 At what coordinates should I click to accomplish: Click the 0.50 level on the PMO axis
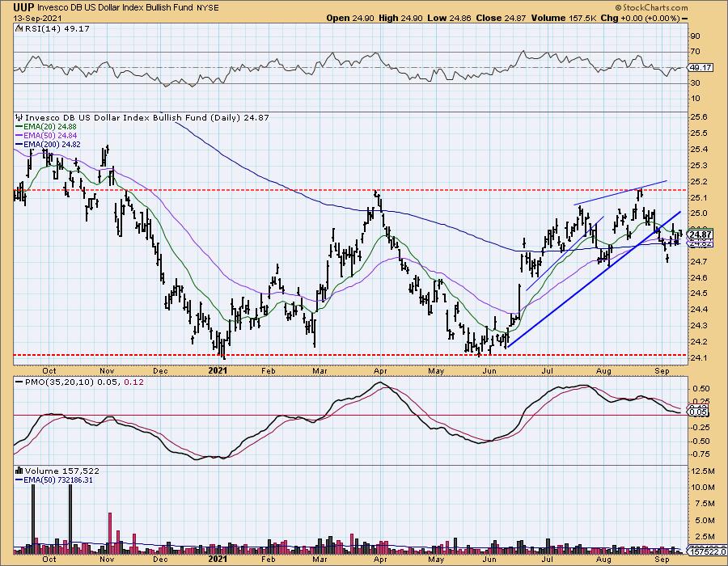point(700,388)
